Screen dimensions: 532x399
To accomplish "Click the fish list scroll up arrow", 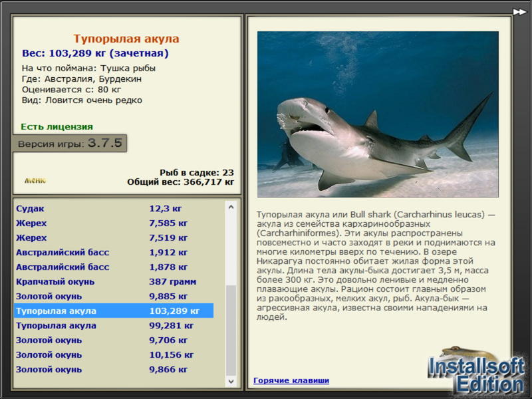I will (231, 207).
